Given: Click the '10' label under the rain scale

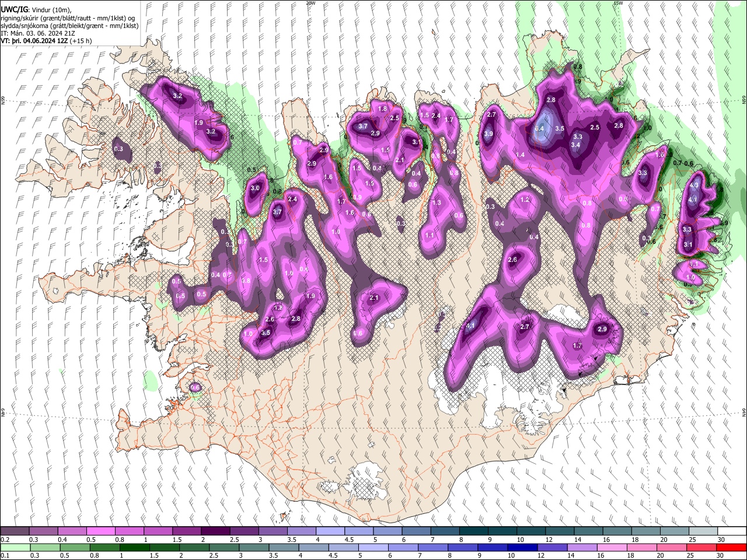Looking at the screenshot, I should pos(511,556).
